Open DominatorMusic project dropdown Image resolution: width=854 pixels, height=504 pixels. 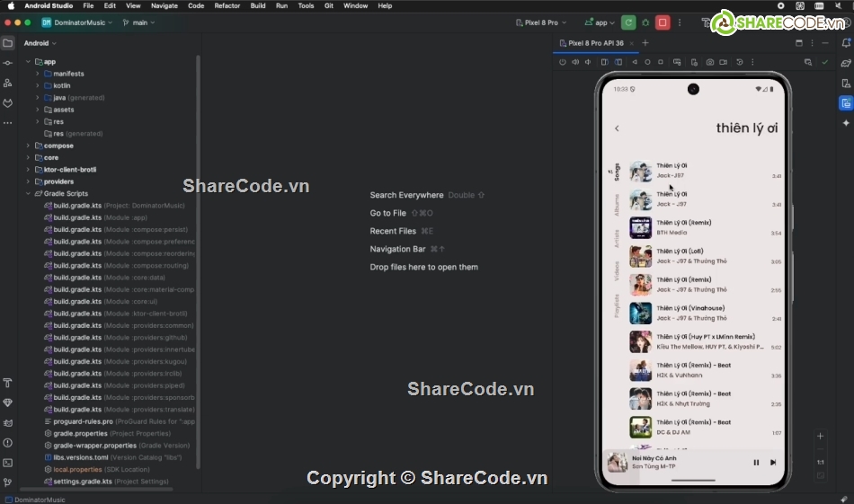77,22
